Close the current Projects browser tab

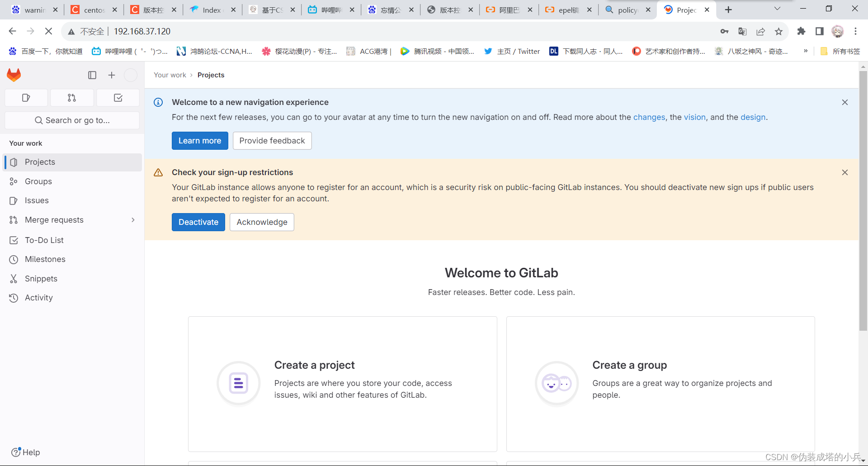[707, 10]
